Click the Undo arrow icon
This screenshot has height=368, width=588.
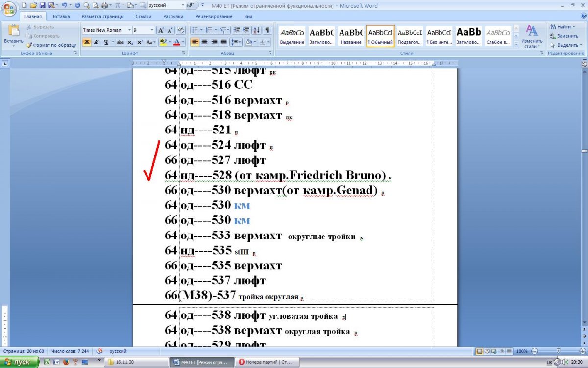tap(64, 6)
